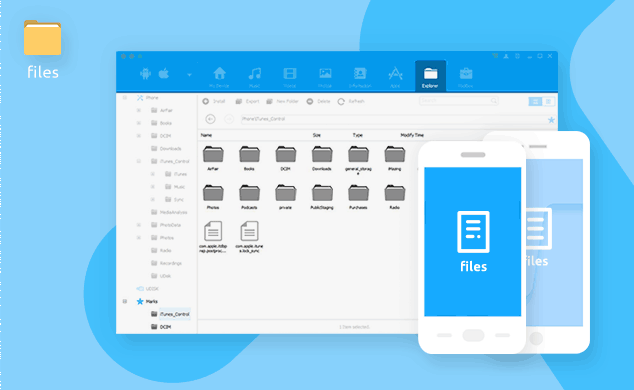
Task: Open the device selector dropdown arrow
Action: coord(189,75)
